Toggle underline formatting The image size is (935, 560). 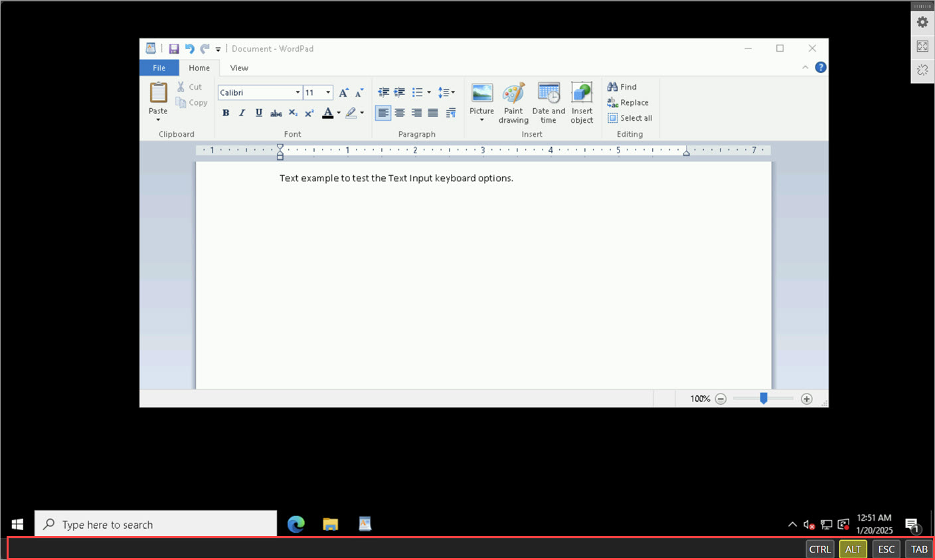259,113
